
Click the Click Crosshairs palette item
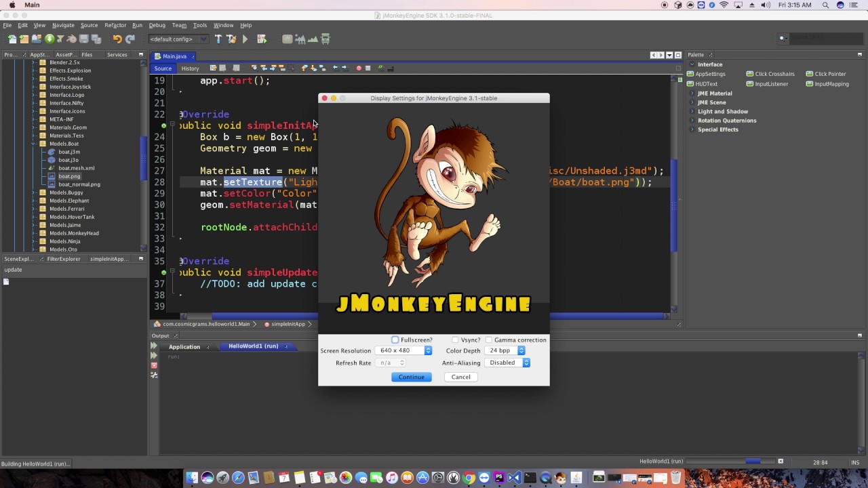coord(770,74)
